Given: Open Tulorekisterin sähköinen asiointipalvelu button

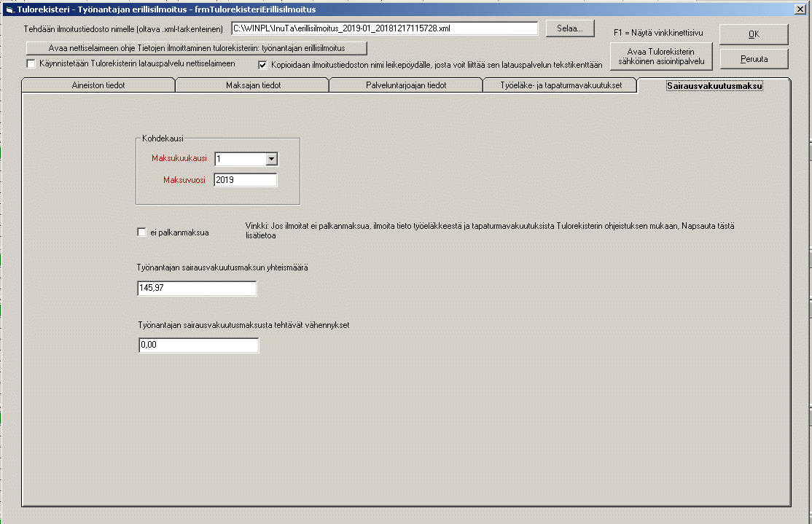Looking at the screenshot, I should (x=660, y=56).
